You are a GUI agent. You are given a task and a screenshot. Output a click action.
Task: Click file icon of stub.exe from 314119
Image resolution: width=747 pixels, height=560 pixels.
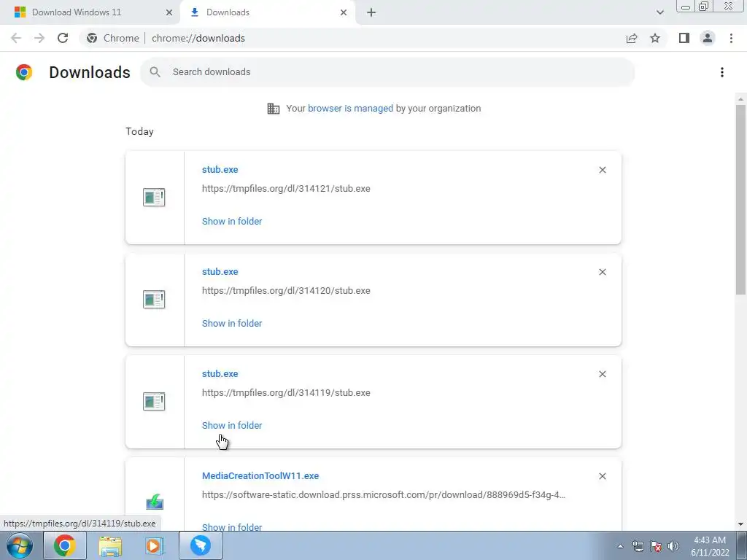coord(154,402)
